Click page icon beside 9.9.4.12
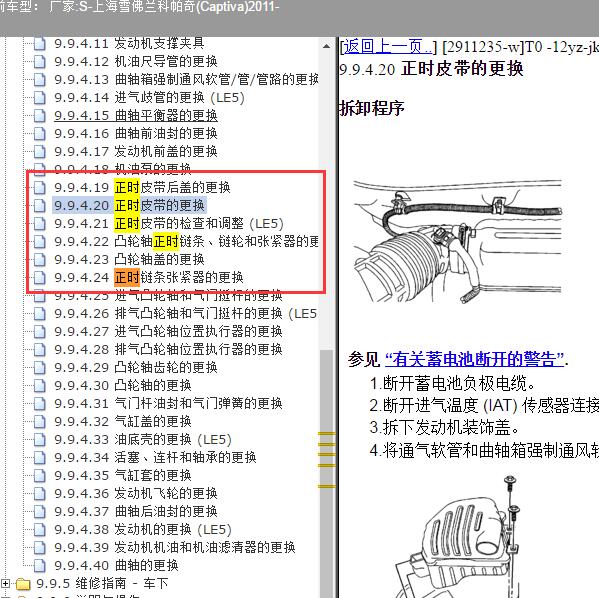The height and width of the screenshot is (598, 599). (x=40, y=62)
